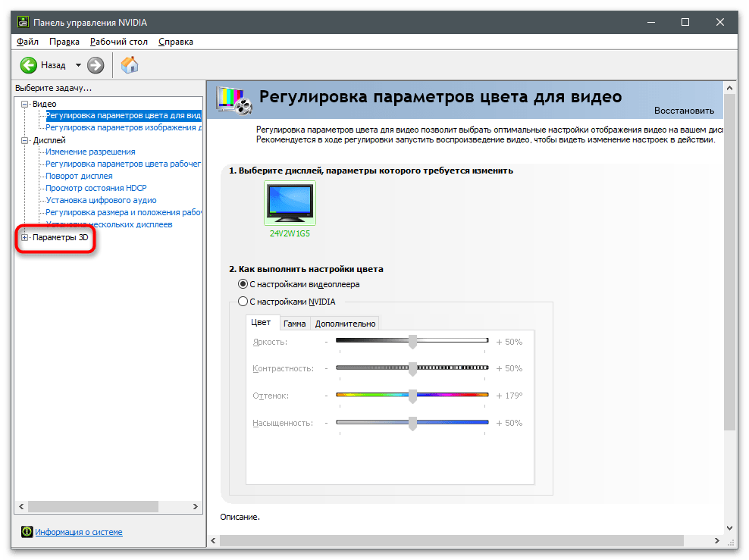Screen dimensions: 749x560
Task: Minimize the NVIDIA control panel window
Action: 650,22
